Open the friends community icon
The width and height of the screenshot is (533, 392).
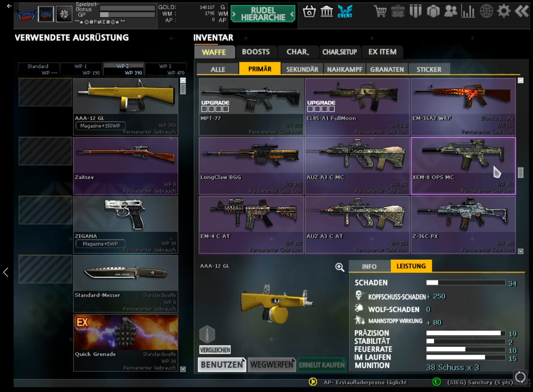point(450,11)
